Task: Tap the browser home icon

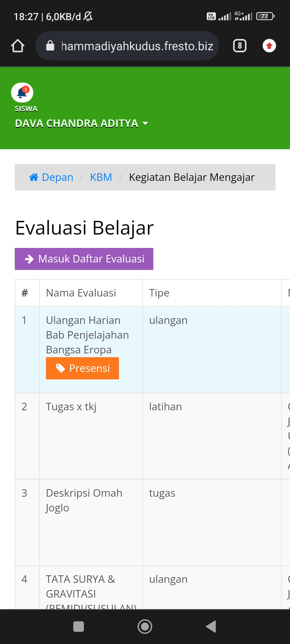Action: (x=18, y=46)
